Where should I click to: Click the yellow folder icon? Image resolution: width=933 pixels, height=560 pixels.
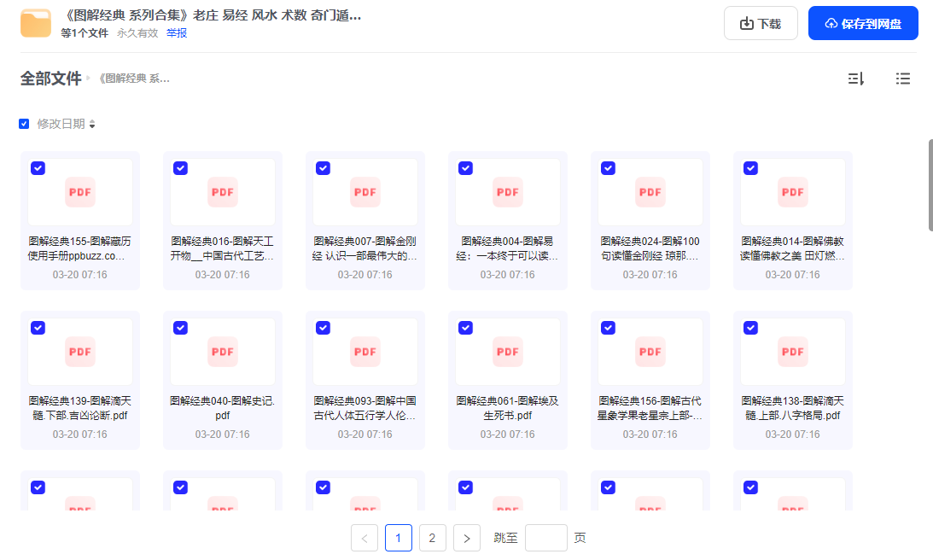[36, 23]
